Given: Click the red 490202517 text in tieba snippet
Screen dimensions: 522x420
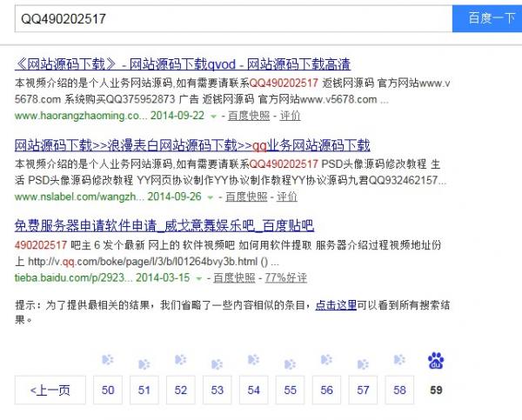Looking at the screenshot, I should click(41, 245).
